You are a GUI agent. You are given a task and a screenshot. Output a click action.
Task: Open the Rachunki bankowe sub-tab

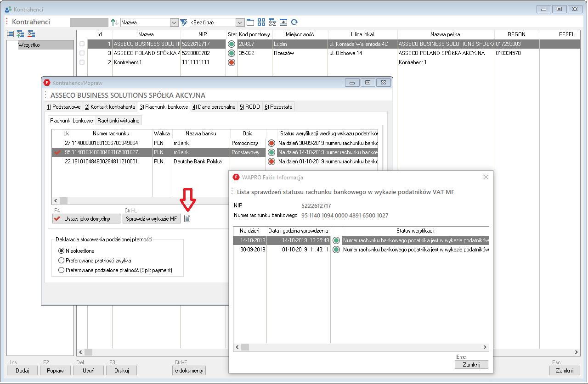[72, 120]
